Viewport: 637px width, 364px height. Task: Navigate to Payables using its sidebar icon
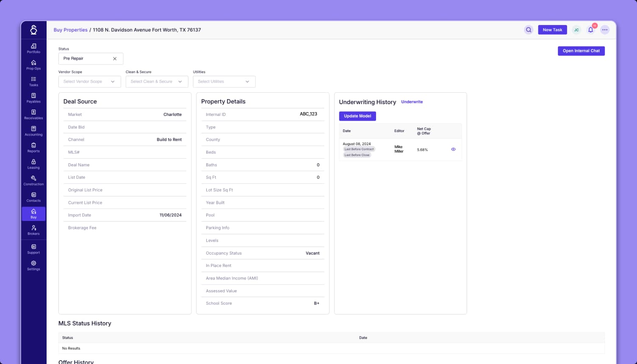pyautogui.click(x=33, y=98)
